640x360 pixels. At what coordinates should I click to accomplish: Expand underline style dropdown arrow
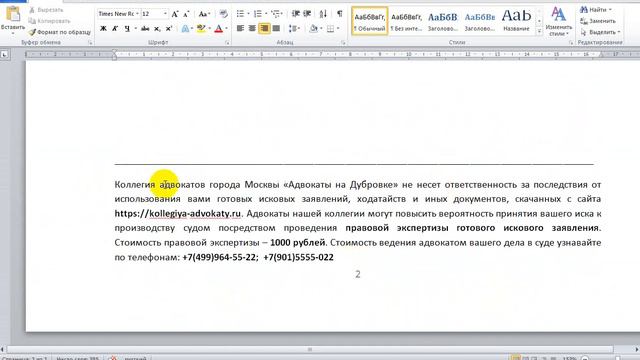pos(135,29)
